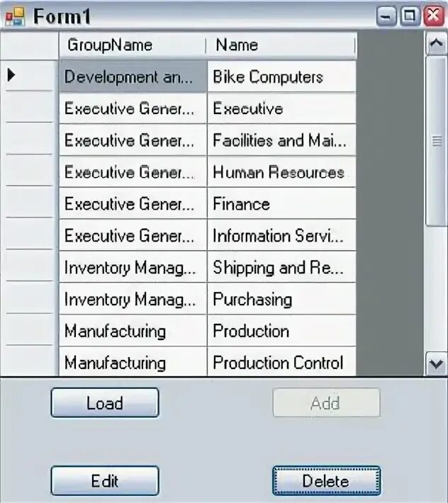
Task: Close the Form1 window
Action: 433,16
